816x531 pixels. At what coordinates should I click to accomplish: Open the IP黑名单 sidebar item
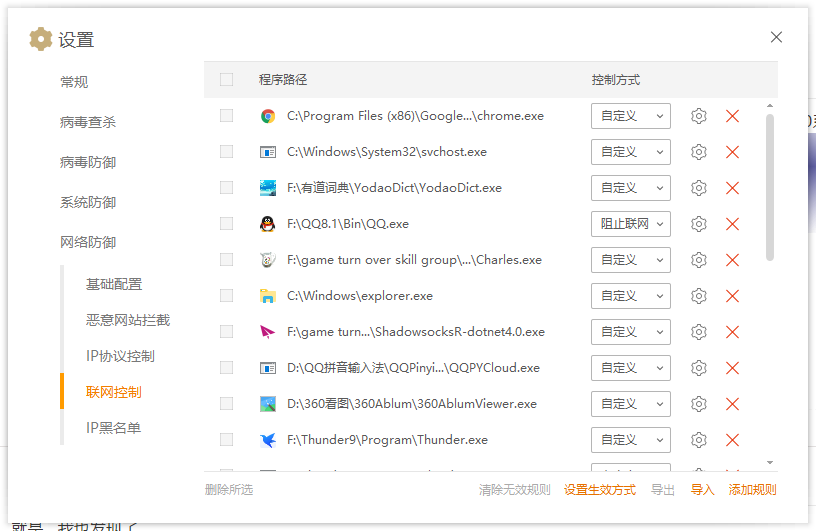click(113, 428)
